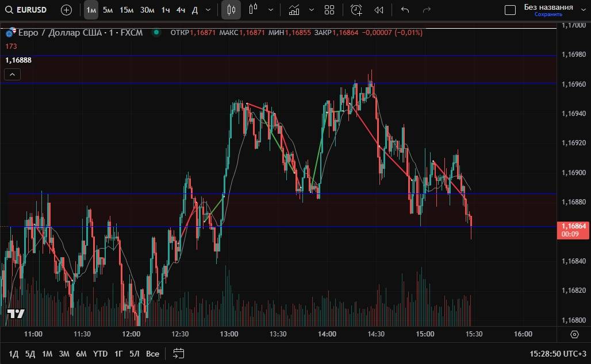Click the 173 indicator value

[x=11, y=47]
